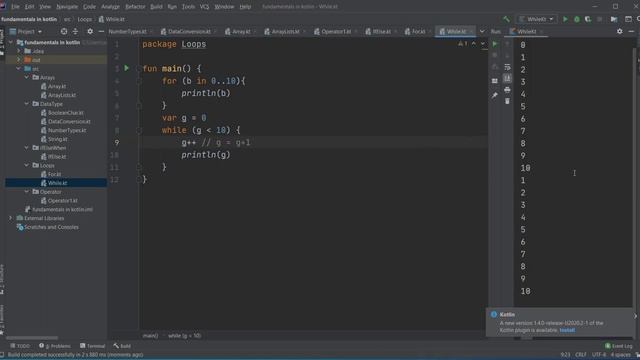Open the VCS menu
Screen dimensions: 640x360
click(204, 7)
